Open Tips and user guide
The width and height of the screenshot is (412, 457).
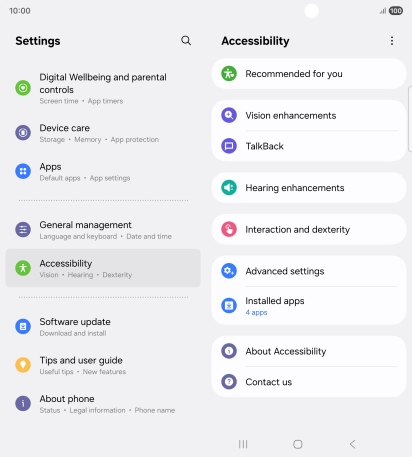[x=103, y=365]
